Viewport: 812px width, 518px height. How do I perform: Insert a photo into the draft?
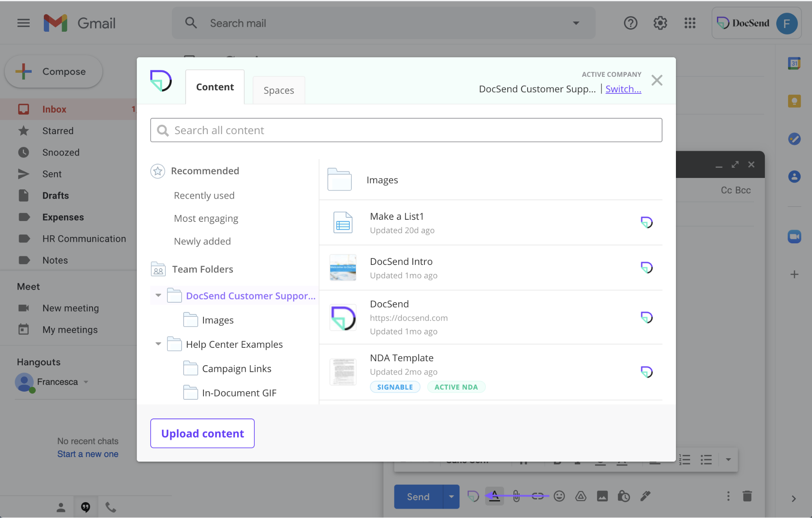602,496
